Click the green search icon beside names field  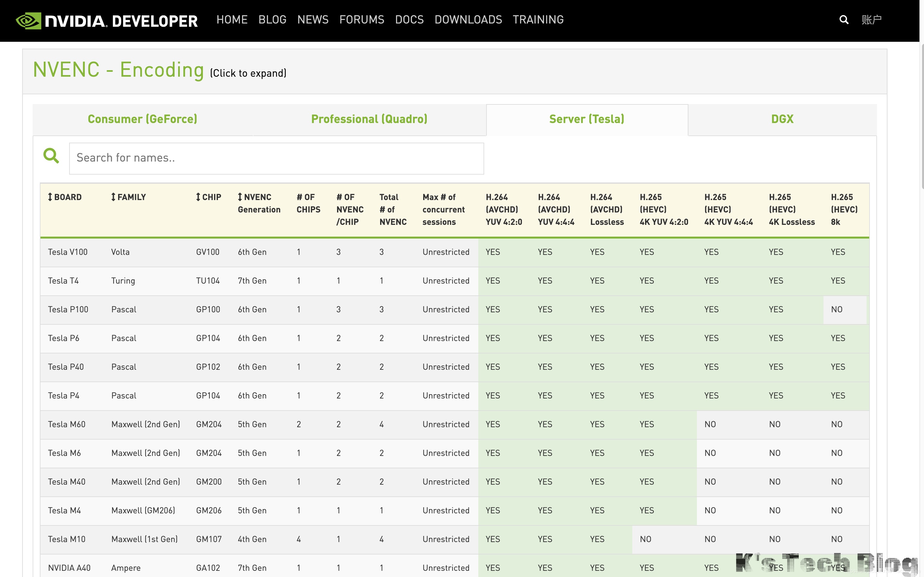tap(51, 156)
